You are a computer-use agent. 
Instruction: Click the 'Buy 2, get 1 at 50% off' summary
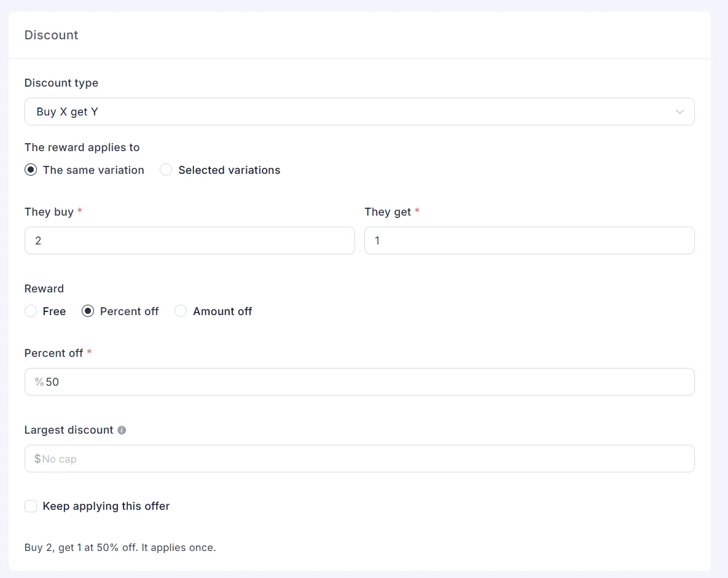[x=120, y=548]
